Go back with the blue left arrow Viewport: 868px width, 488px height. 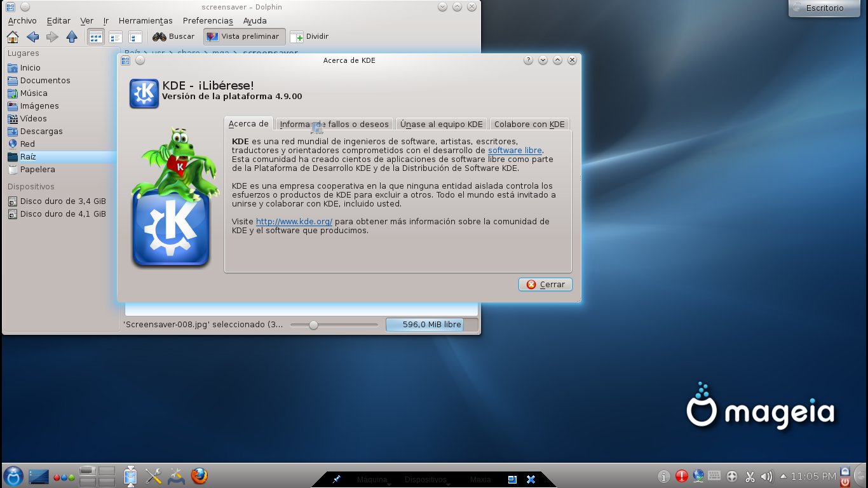[x=32, y=37]
